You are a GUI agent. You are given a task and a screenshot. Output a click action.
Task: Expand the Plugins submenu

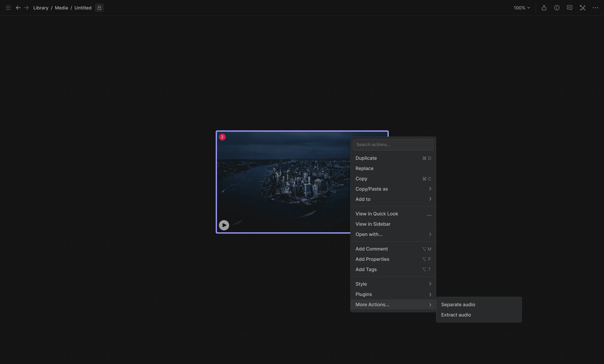[x=393, y=294]
